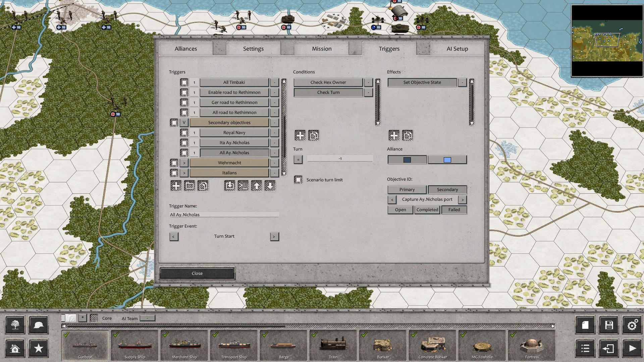Open the terrain tree tool
Screen dimensions: 644x362
click(x=15, y=325)
